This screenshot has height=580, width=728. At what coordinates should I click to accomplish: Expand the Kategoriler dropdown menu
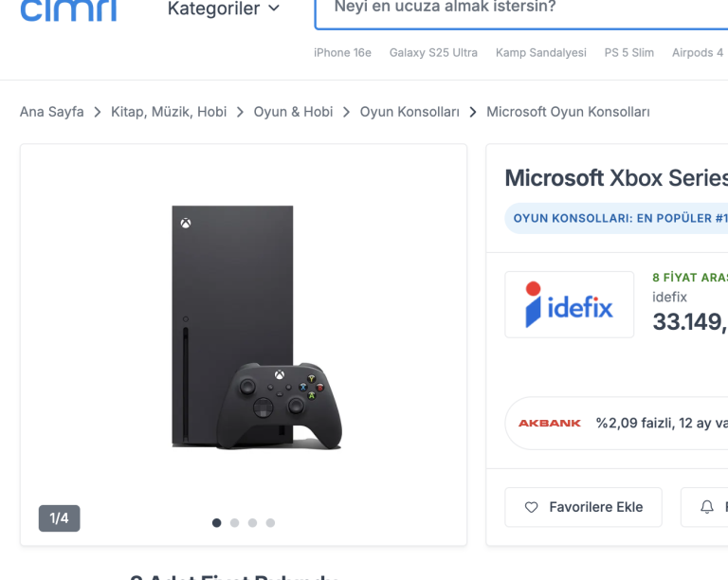(224, 9)
